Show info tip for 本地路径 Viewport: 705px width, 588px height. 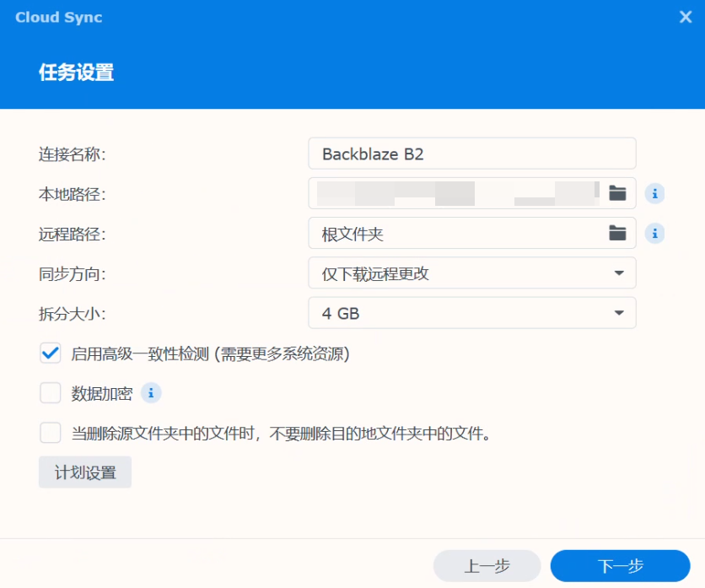click(x=654, y=194)
